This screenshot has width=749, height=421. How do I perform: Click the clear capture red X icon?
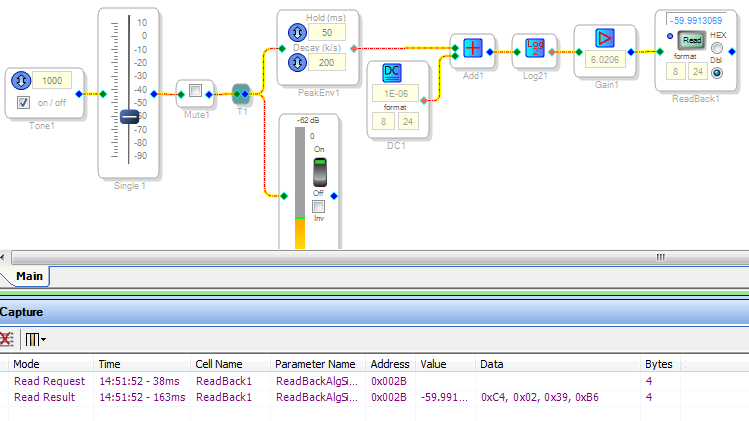pos(6,339)
